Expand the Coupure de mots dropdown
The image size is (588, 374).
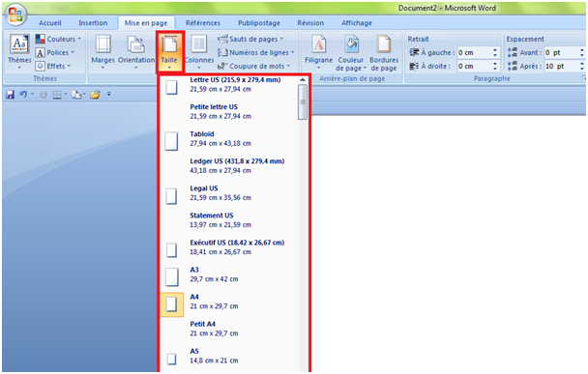tap(254, 66)
